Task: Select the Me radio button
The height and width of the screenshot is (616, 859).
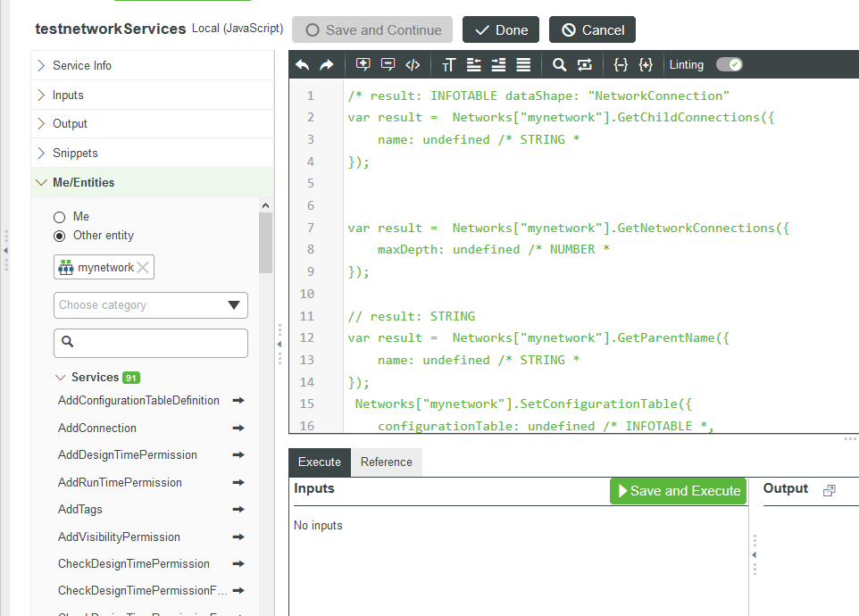Action: [x=60, y=217]
